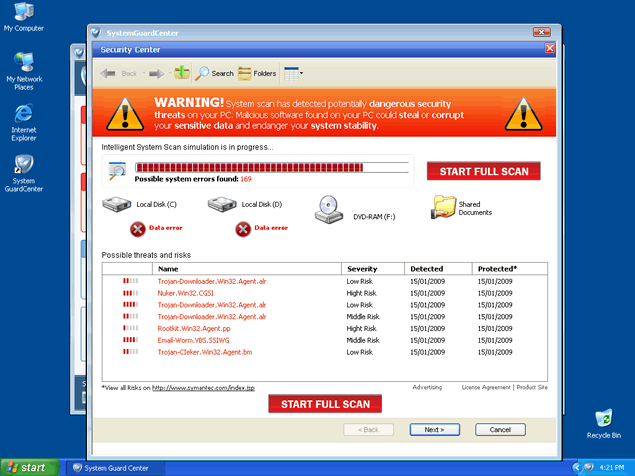Open the DVD-RAM (F:) drive icon
The width and height of the screenshot is (635, 476).
pos(330,208)
